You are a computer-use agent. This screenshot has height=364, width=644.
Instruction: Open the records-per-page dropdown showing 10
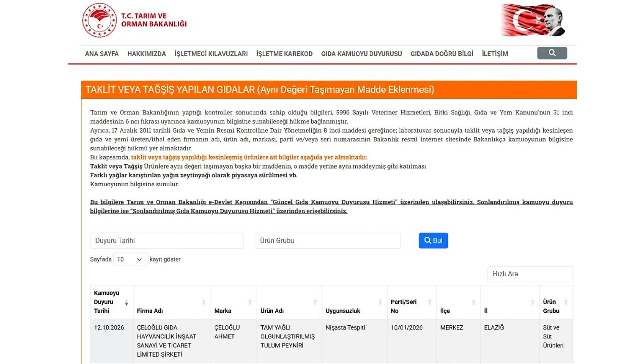click(x=131, y=259)
